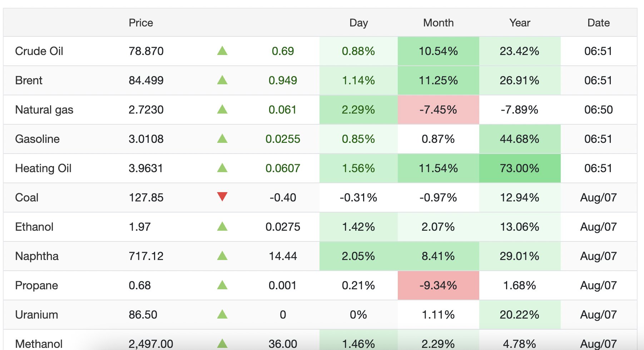Click the red down arrow for Coal
644x350 pixels.
click(x=222, y=197)
